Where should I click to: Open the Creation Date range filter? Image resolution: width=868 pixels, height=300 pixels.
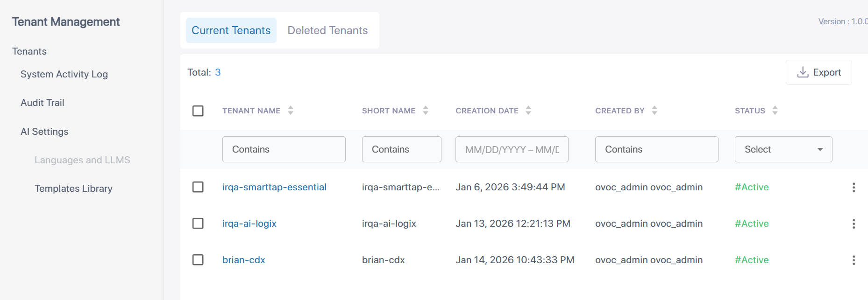coord(512,149)
